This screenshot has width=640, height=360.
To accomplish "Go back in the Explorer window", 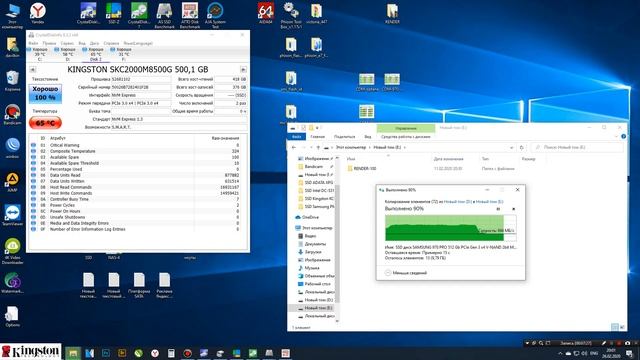I will pyautogui.click(x=294, y=147).
